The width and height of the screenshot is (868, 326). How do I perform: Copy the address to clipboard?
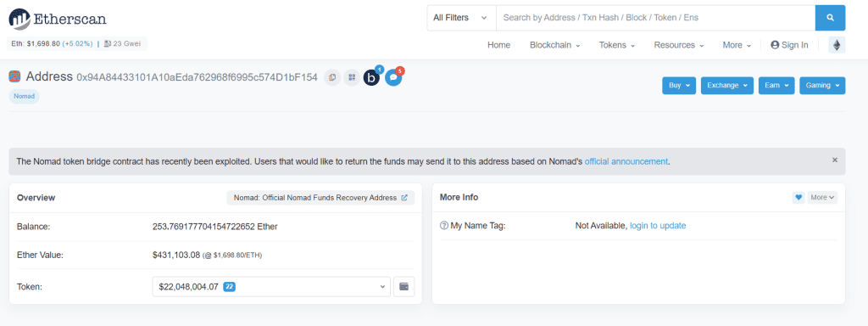pos(332,77)
